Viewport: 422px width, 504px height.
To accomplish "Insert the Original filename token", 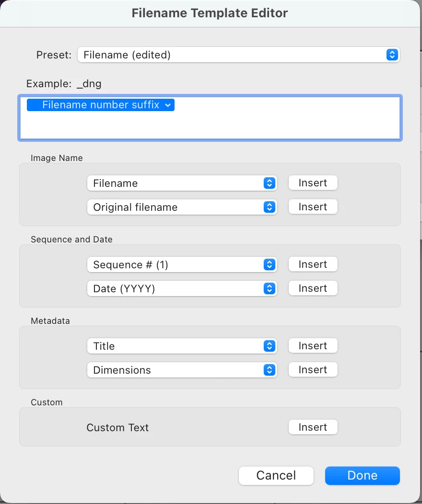I will pyautogui.click(x=313, y=207).
